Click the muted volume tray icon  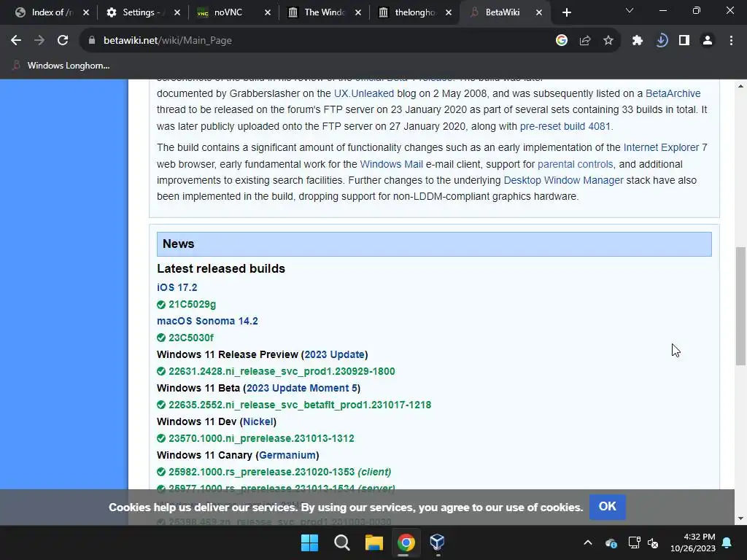pos(653,542)
